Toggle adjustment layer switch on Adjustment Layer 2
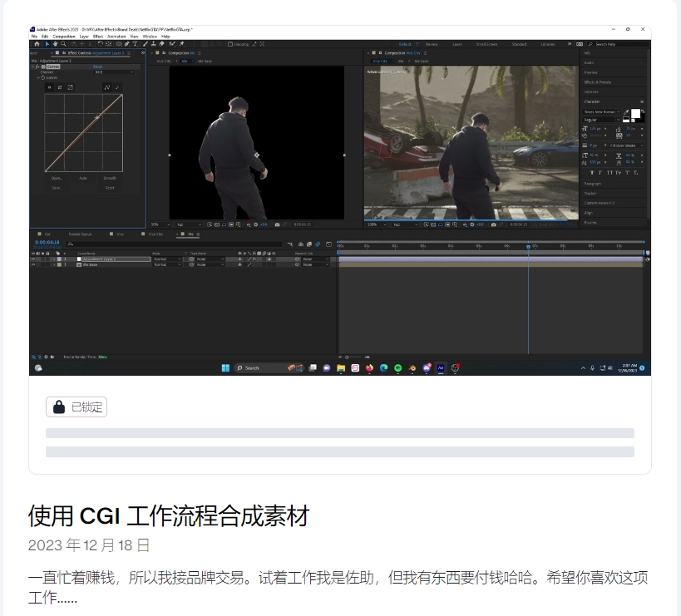This screenshot has width=681, height=616. tap(269, 259)
